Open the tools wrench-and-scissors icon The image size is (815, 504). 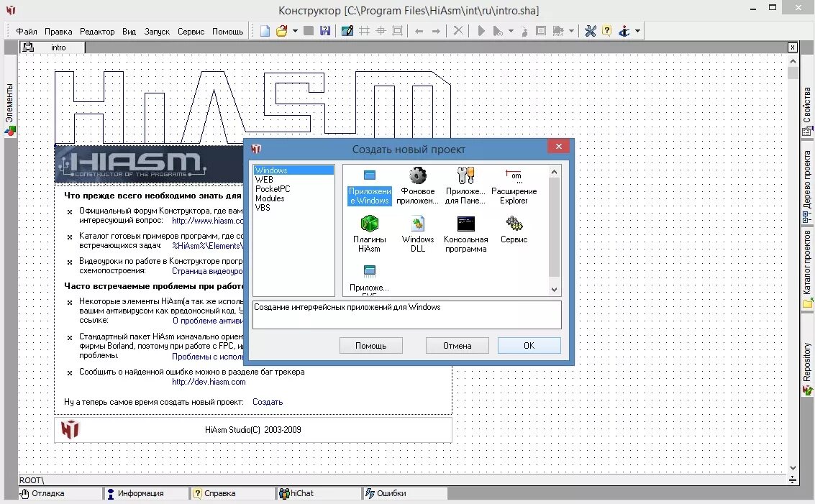click(x=591, y=31)
